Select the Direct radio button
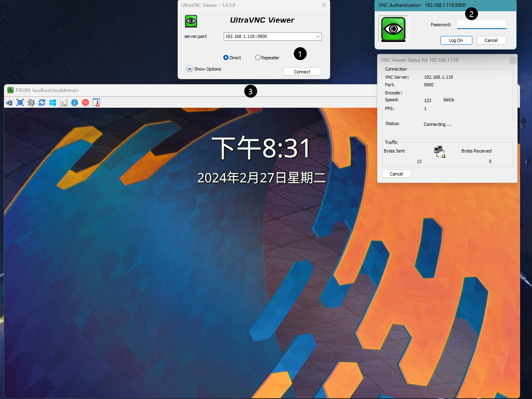 point(226,58)
